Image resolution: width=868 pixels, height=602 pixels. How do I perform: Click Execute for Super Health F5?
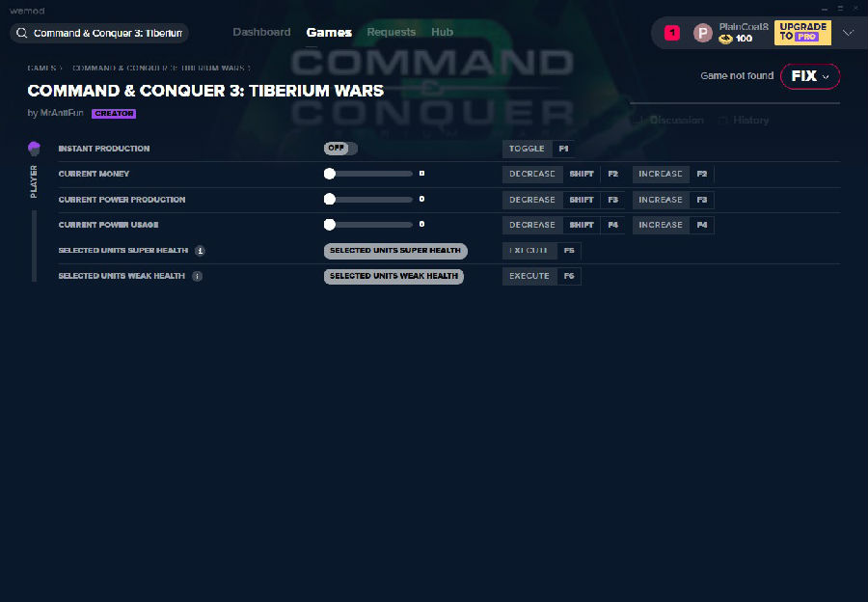pyautogui.click(x=529, y=251)
